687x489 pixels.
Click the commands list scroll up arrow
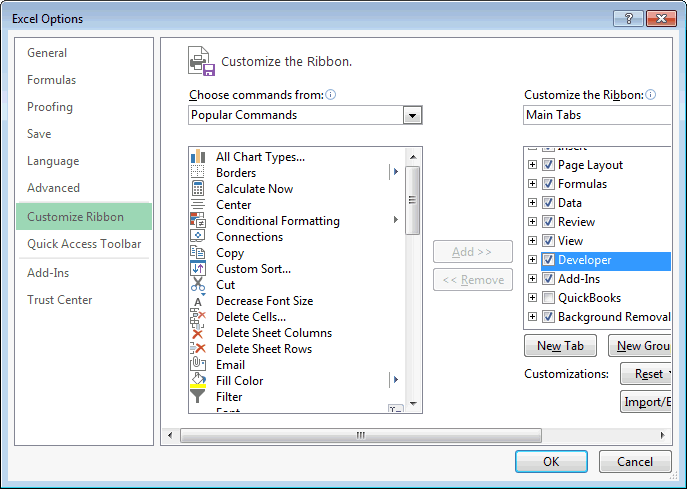coord(413,156)
